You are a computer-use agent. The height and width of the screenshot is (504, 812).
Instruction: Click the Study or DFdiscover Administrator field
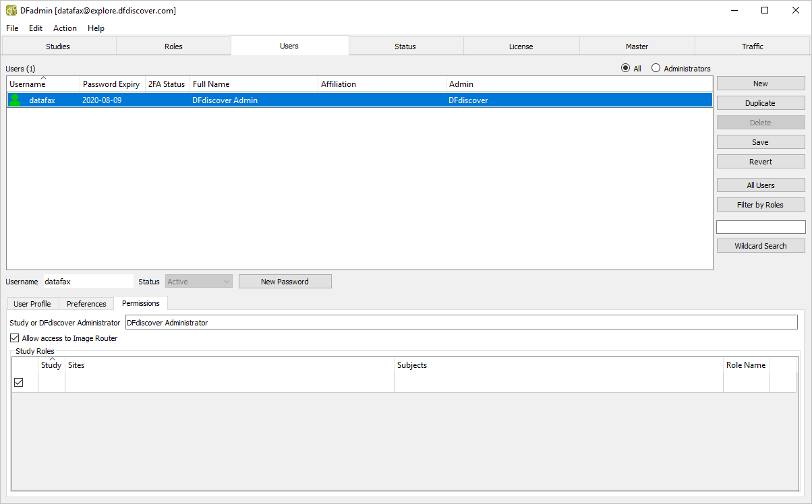click(461, 323)
